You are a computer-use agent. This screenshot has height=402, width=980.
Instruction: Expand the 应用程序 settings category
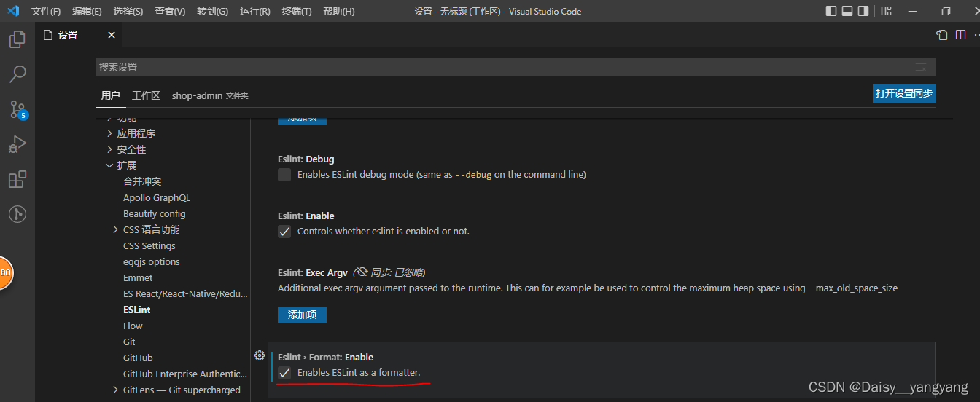[109, 133]
